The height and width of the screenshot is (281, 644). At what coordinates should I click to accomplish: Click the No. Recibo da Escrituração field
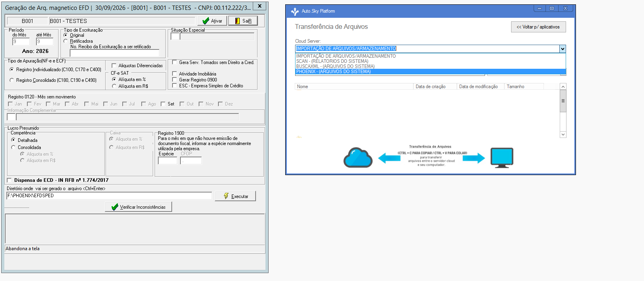click(115, 53)
